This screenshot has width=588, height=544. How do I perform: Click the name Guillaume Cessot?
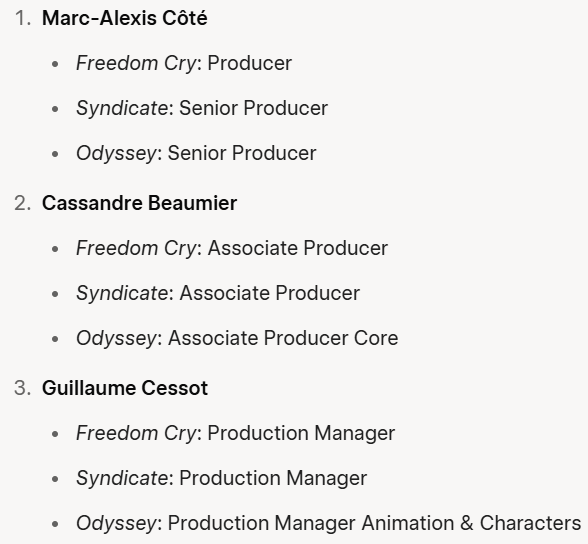(125, 388)
